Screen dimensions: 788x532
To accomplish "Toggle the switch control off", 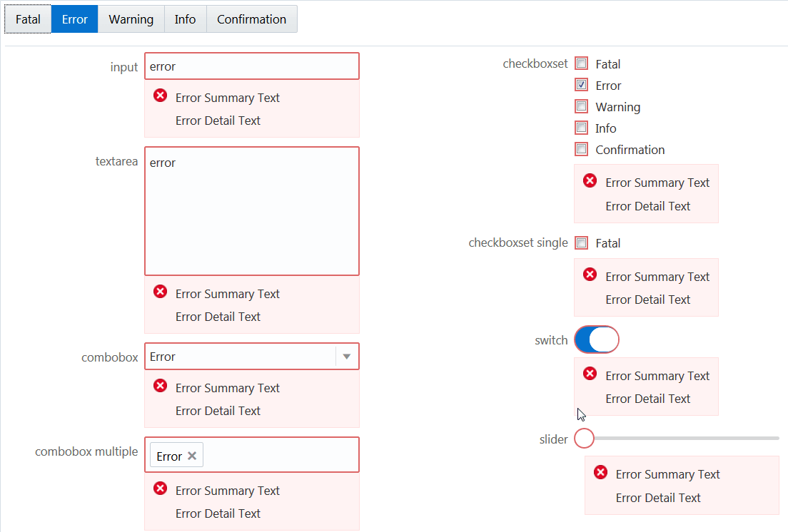I will click(x=596, y=339).
